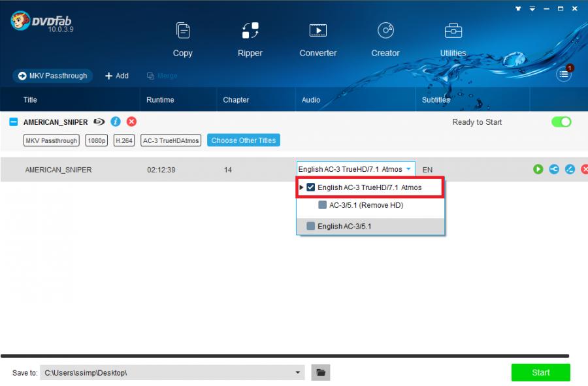Open the title bar dropdown menu icon
Viewport: 588px width, 386px height.
click(x=532, y=8)
